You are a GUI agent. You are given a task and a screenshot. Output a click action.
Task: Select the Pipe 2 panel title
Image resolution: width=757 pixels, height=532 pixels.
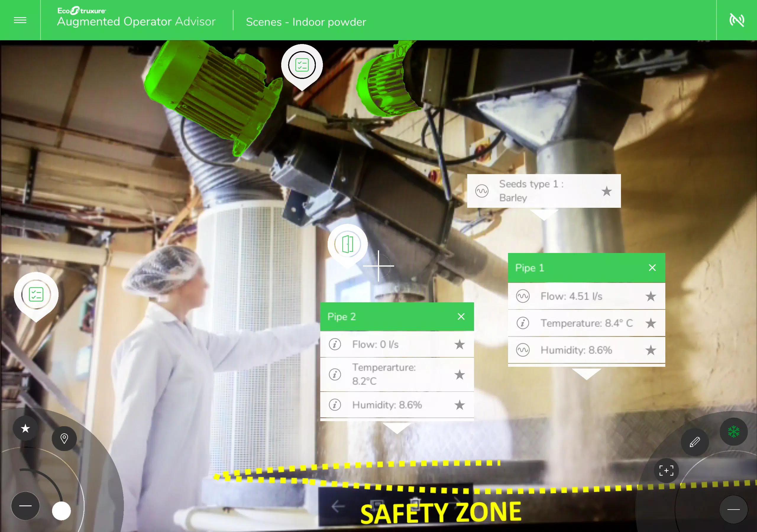341,317
